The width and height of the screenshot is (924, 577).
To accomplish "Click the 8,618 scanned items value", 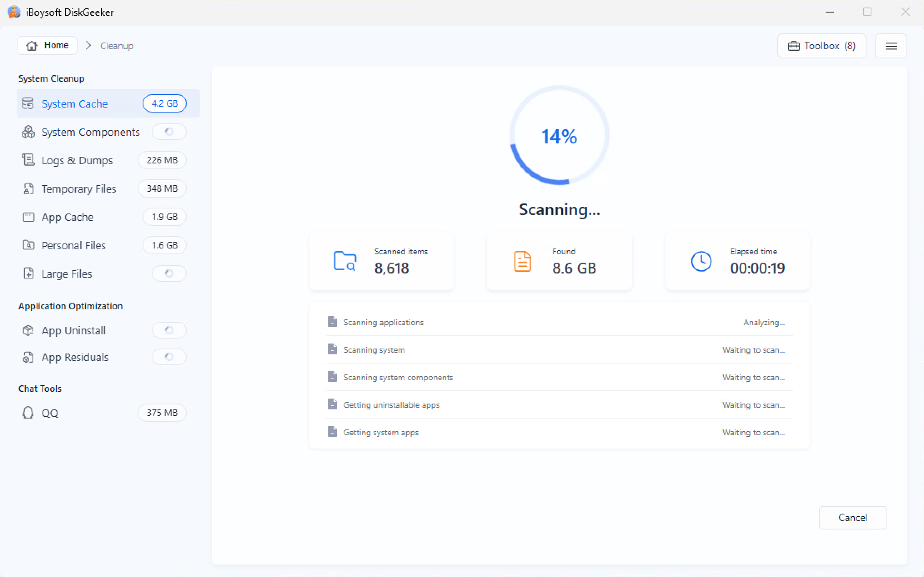I will tap(392, 268).
